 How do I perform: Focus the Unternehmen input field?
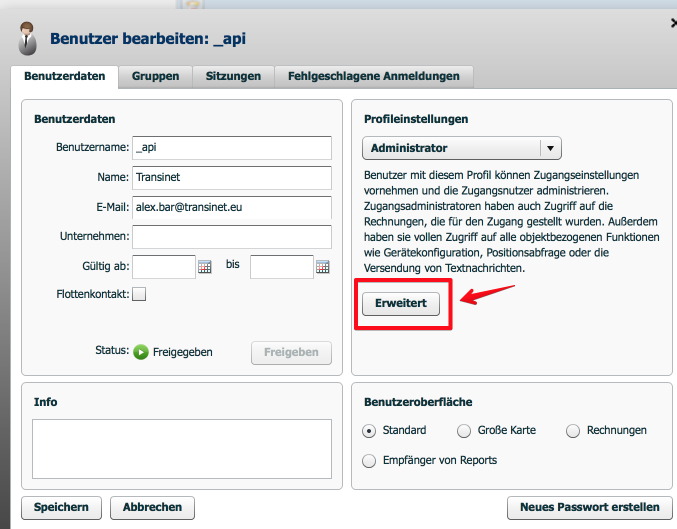(232, 237)
